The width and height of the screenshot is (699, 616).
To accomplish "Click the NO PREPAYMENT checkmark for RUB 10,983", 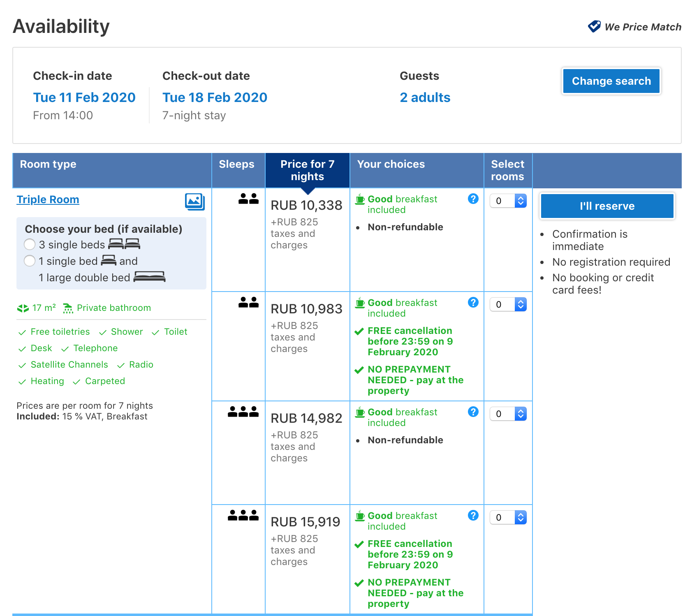I will pos(359,370).
